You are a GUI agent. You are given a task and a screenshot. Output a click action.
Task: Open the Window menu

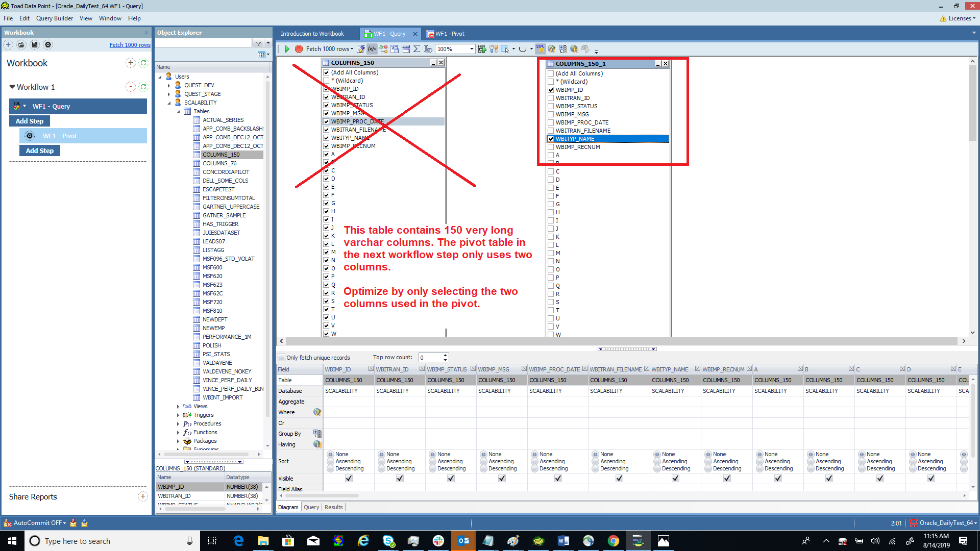(x=110, y=18)
